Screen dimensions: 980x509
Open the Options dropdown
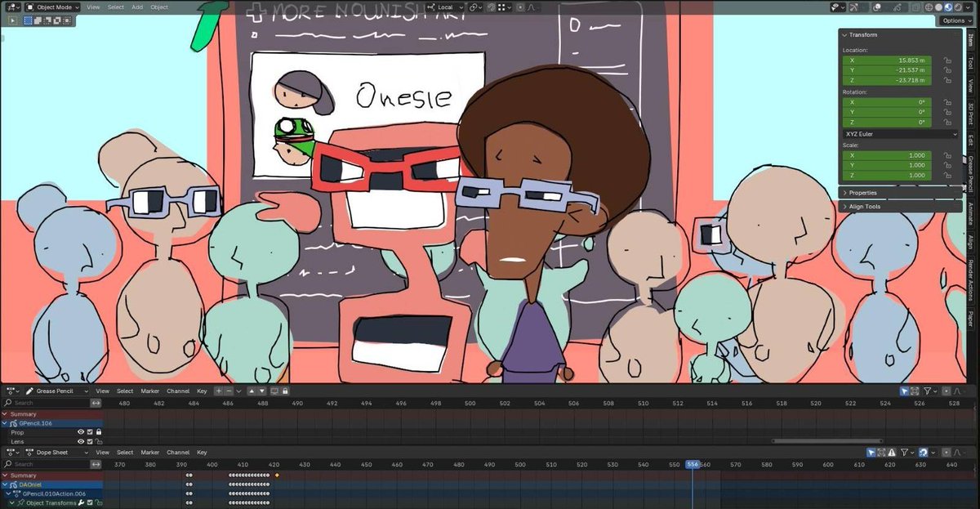(x=956, y=20)
